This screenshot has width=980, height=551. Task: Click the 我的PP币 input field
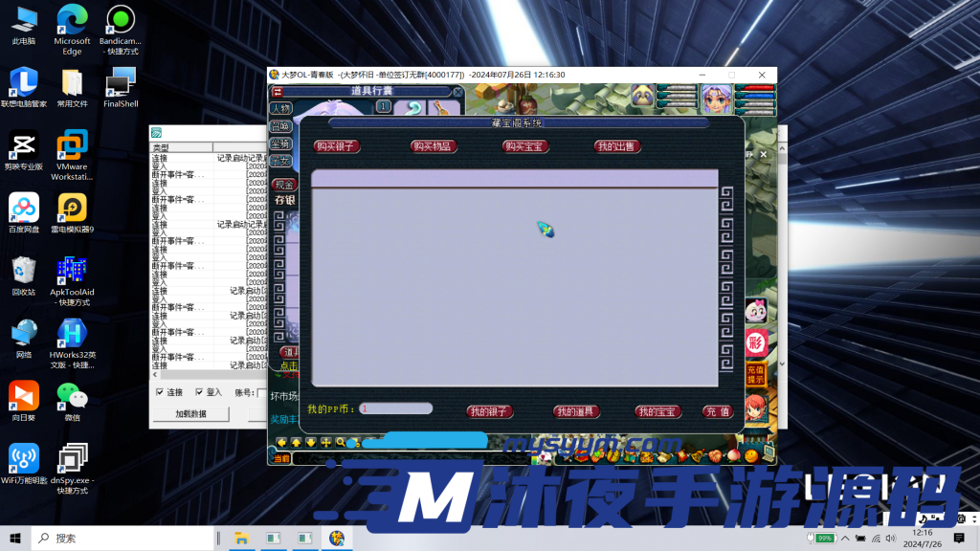coord(395,409)
